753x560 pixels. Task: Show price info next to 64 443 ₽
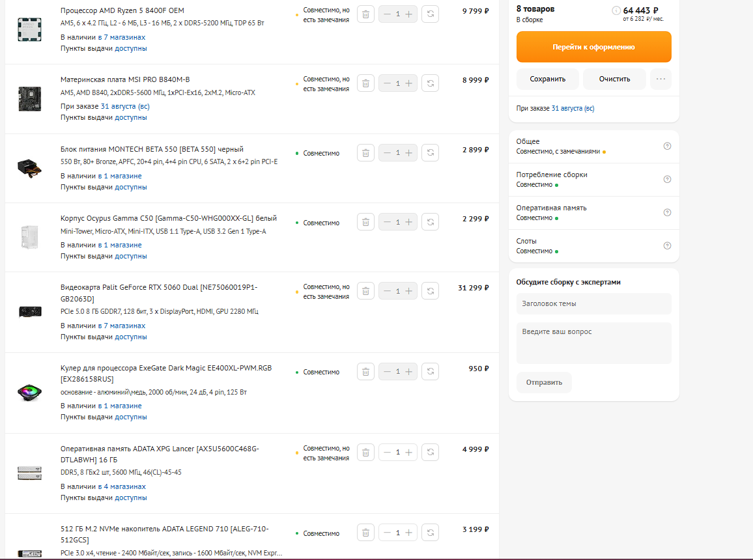pos(616,10)
